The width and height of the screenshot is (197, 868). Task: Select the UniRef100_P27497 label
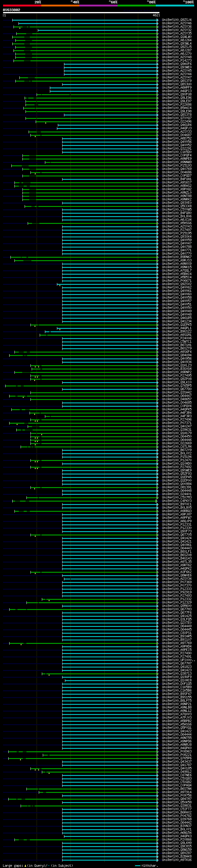[177, 230]
